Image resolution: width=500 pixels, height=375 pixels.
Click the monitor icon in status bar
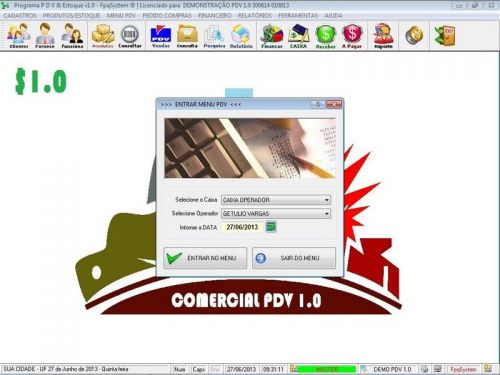point(438,369)
